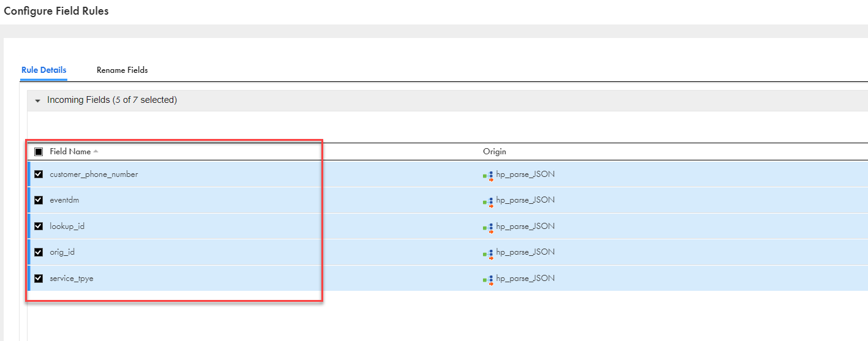Viewport: 868px width, 341px height.
Task: Collapse the Incoming Fields section
Action: (x=37, y=100)
